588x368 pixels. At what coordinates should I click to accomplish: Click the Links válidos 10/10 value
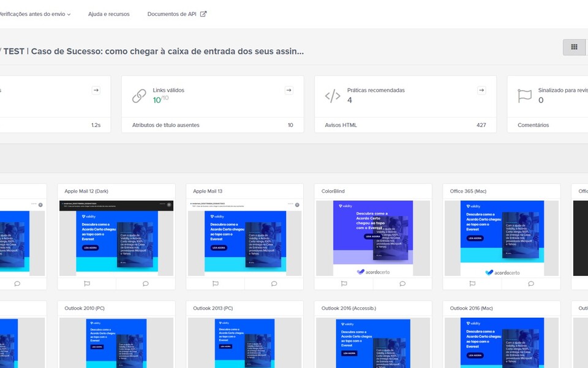[x=160, y=99]
